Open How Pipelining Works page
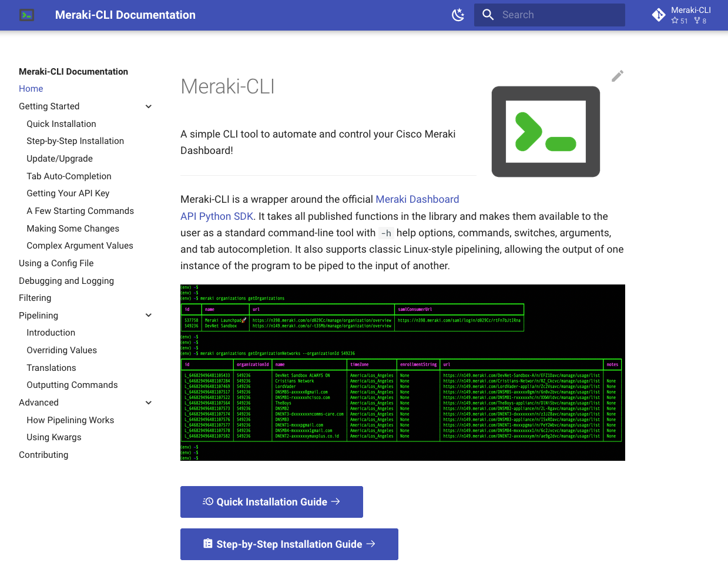The image size is (728, 566). [x=71, y=420]
